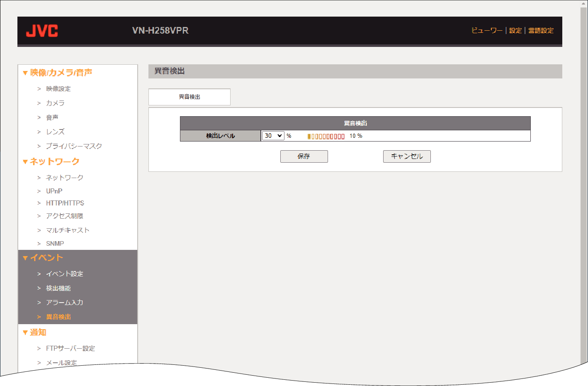Collapse the ネットワーク section header

51,161
